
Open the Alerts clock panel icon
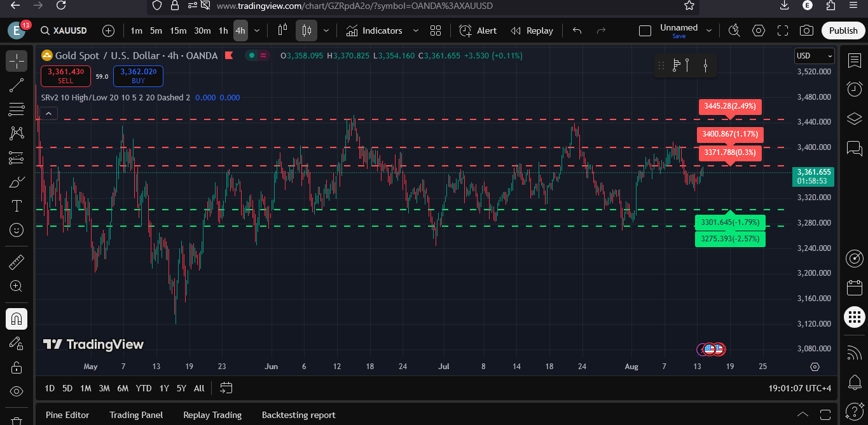click(855, 89)
